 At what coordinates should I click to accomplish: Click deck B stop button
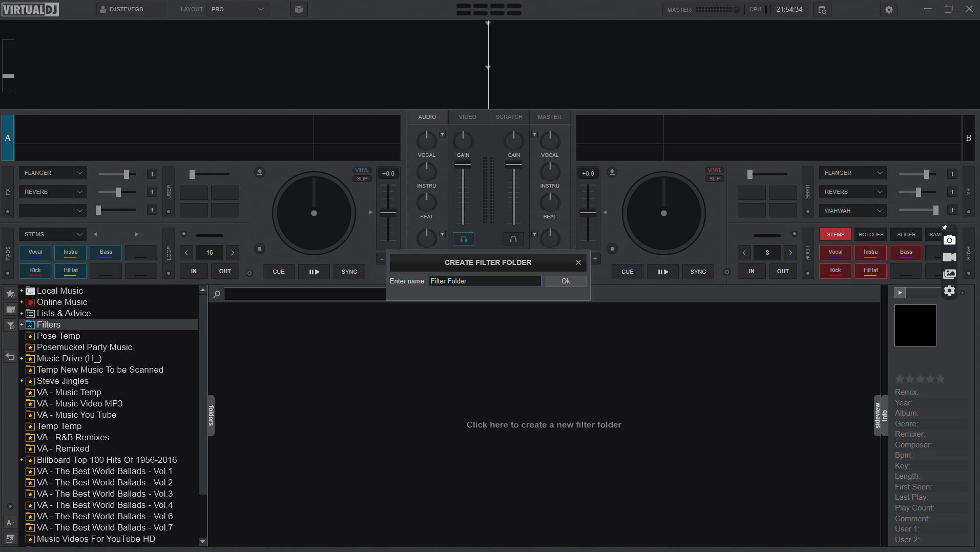click(612, 249)
